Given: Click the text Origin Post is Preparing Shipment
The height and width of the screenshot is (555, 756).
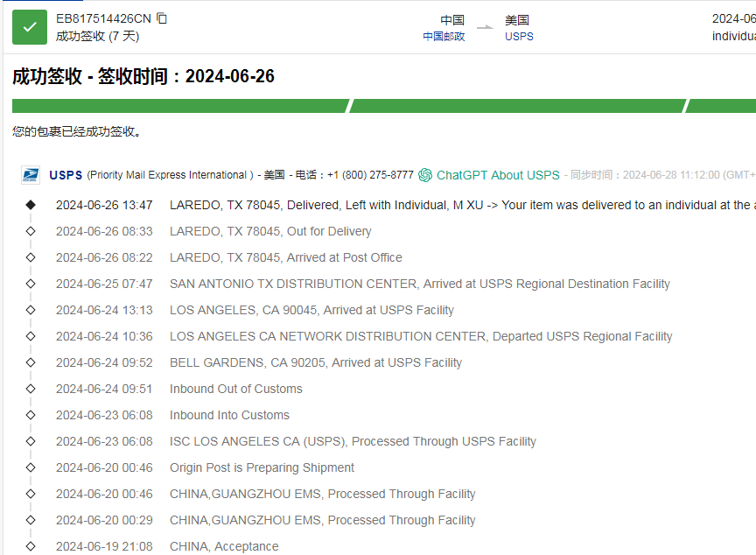Looking at the screenshot, I should 262,467.
